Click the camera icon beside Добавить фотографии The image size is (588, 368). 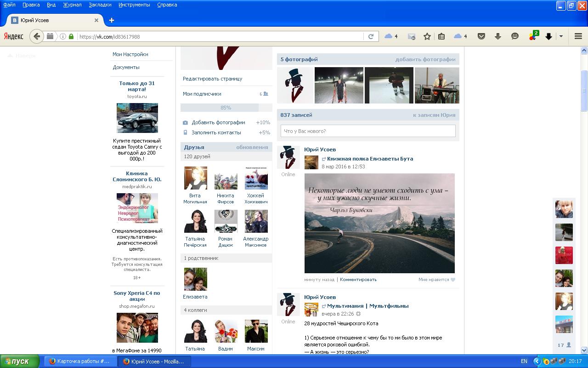(x=185, y=123)
